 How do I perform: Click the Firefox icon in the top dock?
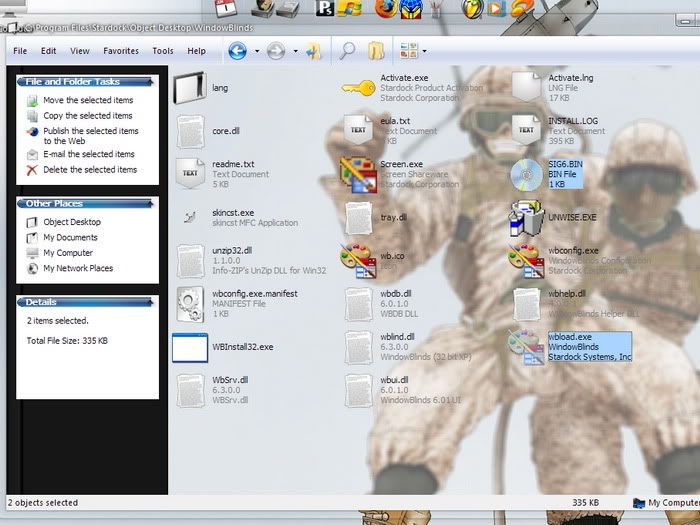coord(385,8)
